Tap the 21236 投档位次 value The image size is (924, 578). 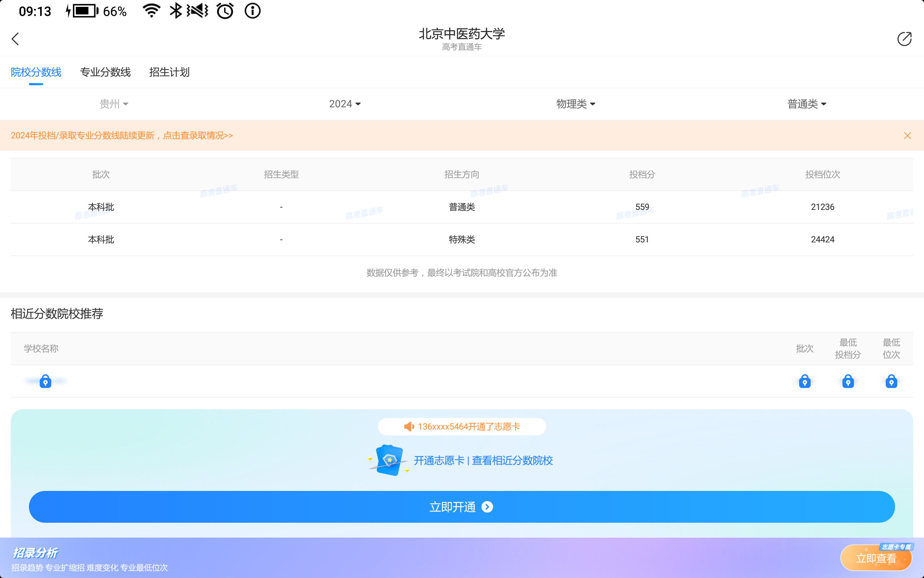coord(823,207)
